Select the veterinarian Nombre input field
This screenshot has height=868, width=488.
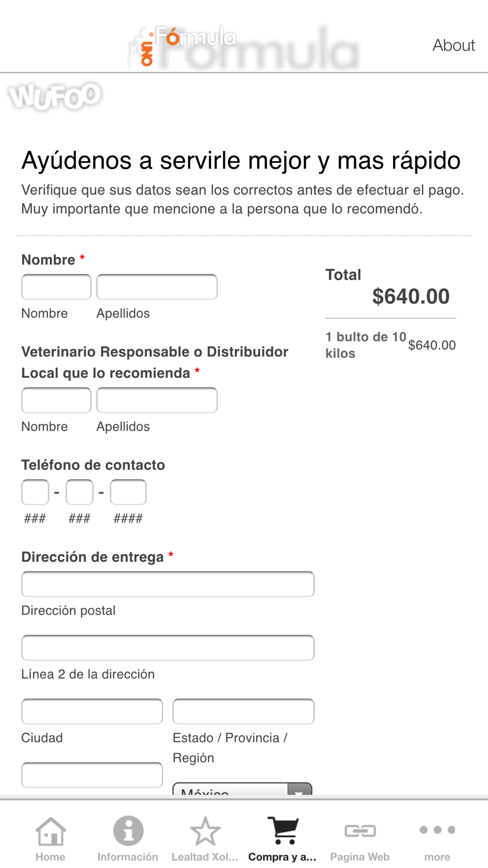click(x=56, y=400)
